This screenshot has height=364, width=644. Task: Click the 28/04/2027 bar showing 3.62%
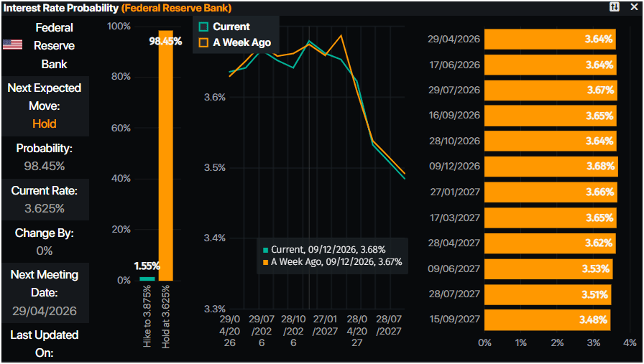549,243
